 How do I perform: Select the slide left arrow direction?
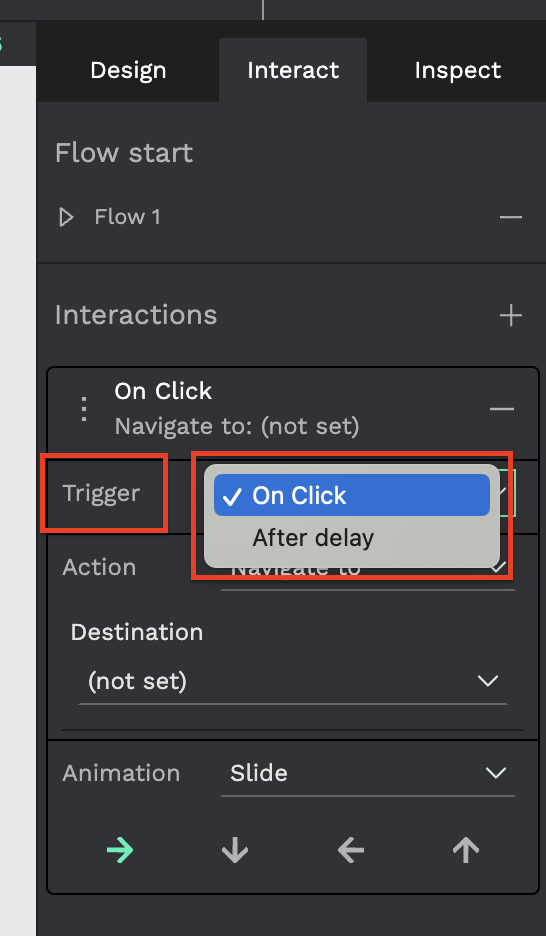click(350, 850)
